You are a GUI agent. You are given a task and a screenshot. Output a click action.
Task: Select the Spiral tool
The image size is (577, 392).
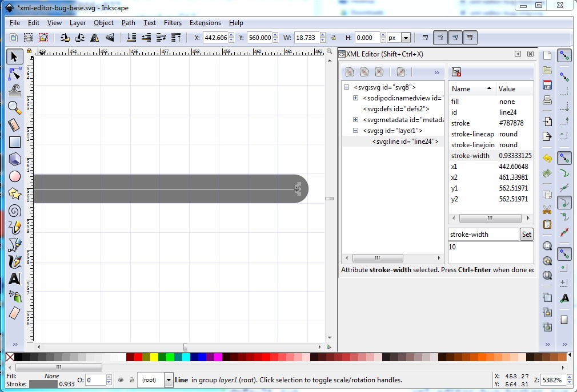coord(14,211)
